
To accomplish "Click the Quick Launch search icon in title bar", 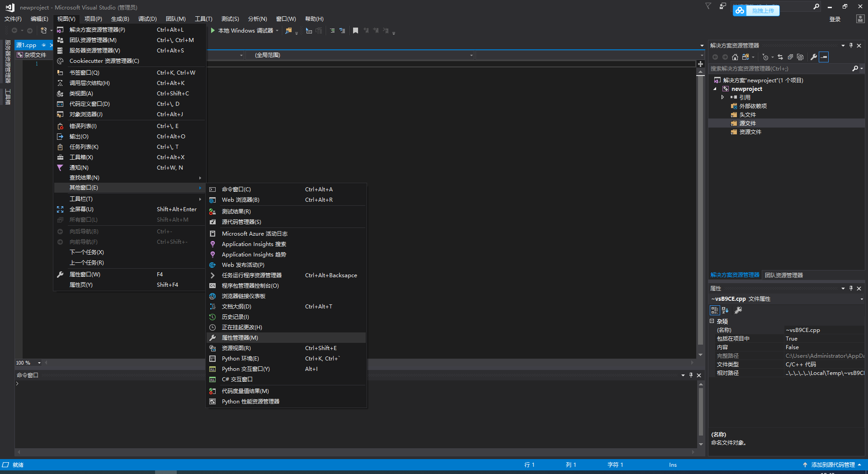I will pos(816,7).
